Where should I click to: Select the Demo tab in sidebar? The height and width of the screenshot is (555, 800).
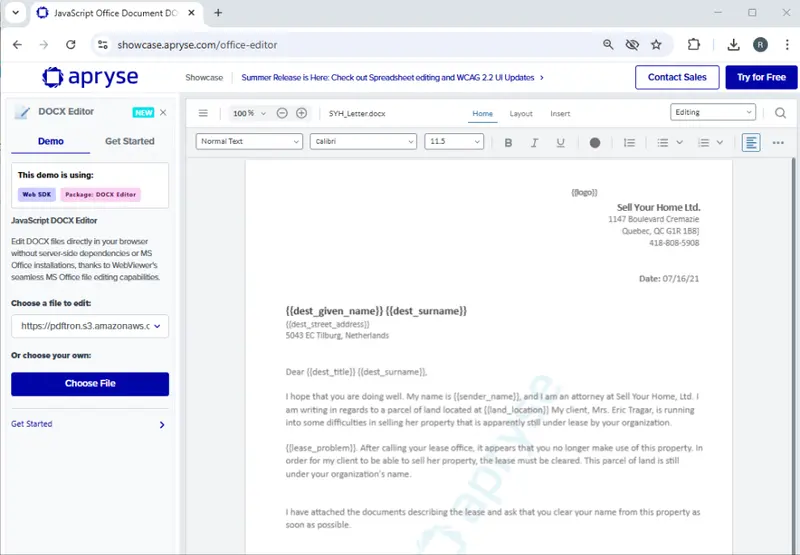[x=51, y=141]
